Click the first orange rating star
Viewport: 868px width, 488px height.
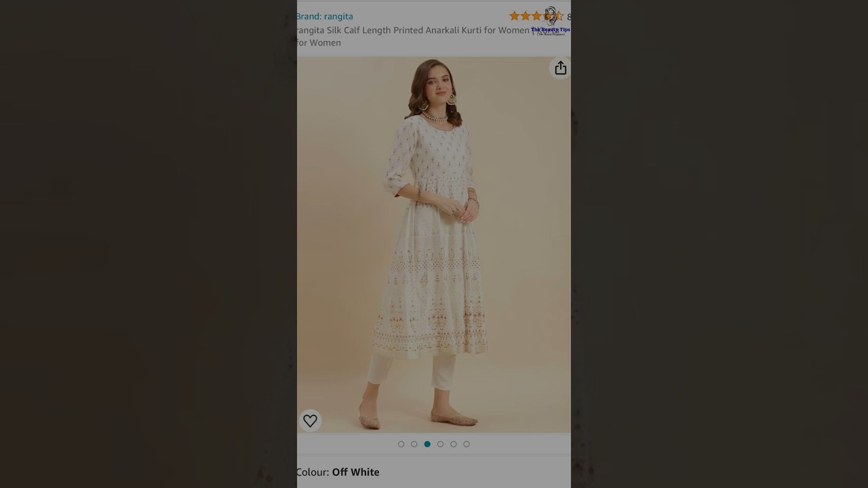[515, 16]
